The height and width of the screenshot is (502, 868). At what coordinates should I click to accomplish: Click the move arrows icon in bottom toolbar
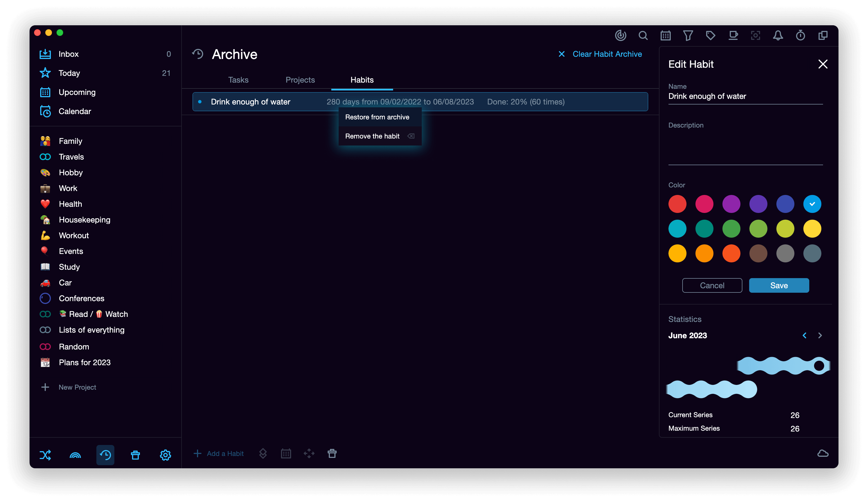click(x=309, y=453)
